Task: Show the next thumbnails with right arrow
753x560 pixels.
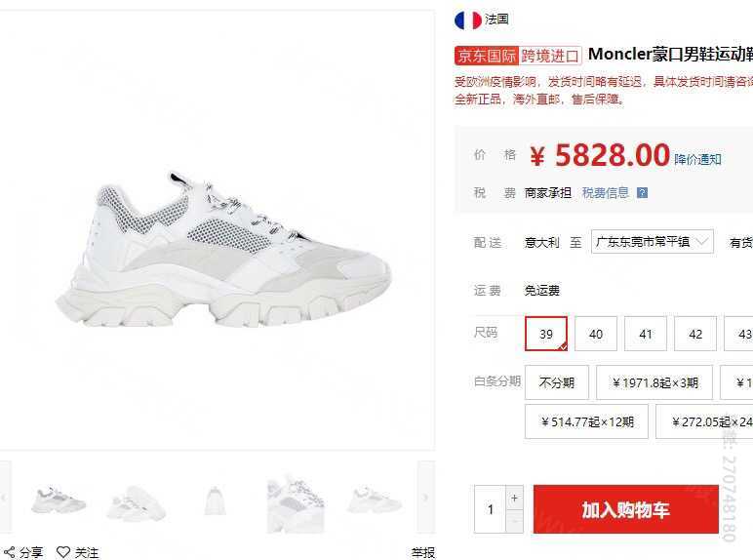Action: point(426,498)
